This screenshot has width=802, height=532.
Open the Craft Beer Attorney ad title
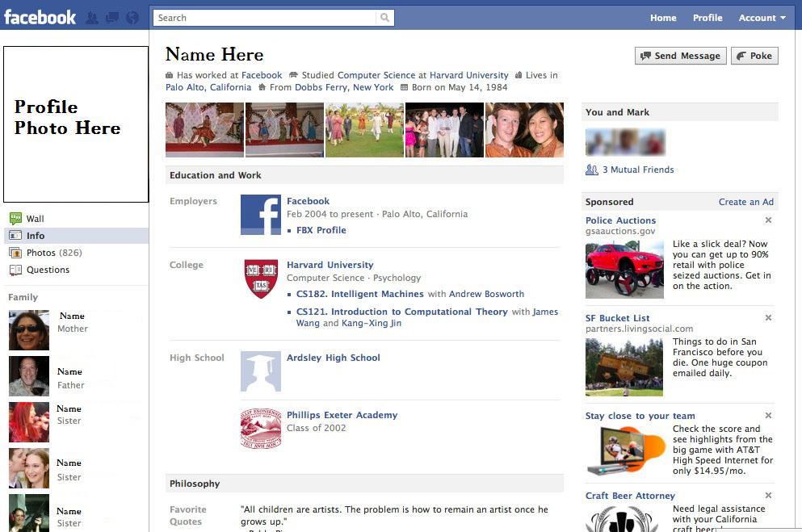[630, 496]
